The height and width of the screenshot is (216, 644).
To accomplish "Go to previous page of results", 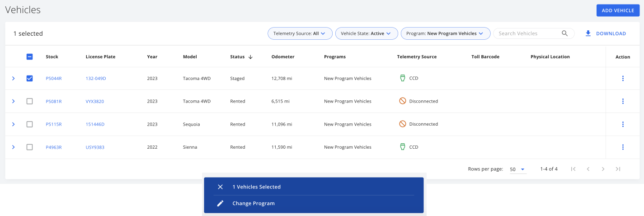I will 588,169.
